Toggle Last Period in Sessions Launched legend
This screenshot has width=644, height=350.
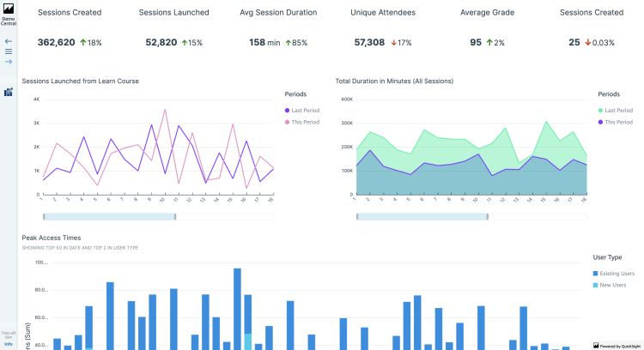pyautogui.click(x=305, y=111)
